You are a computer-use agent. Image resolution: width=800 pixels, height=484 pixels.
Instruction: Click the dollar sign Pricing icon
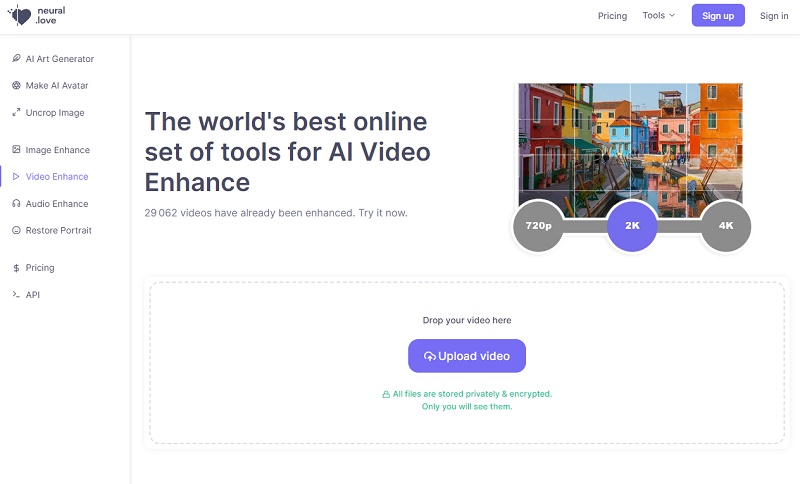pos(16,268)
